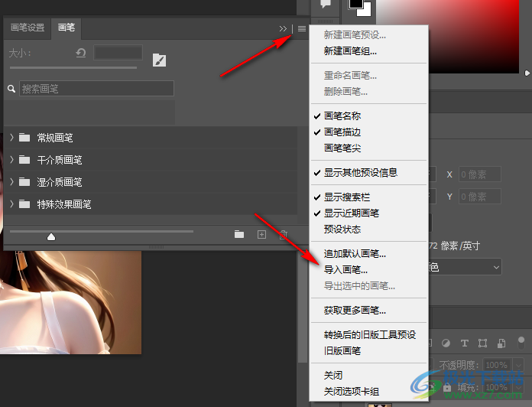Click the 搜索画笔 search field
Image resolution: width=532 pixels, height=407 pixels.
(96, 89)
